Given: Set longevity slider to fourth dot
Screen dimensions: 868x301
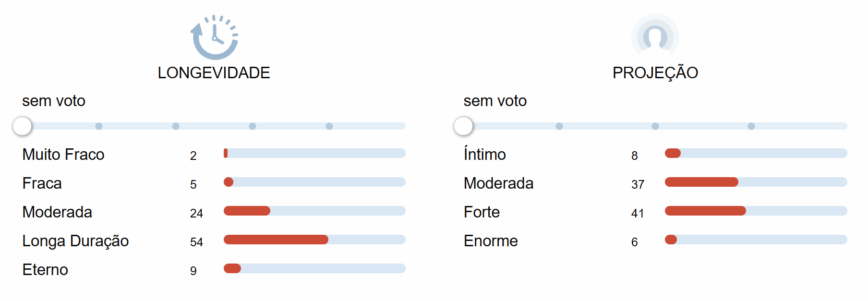Looking at the screenshot, I should (x=329, y=126).
